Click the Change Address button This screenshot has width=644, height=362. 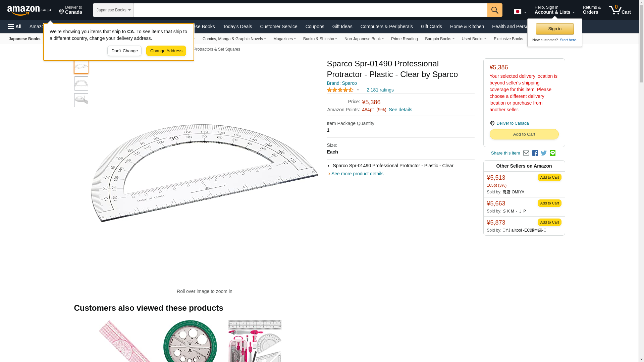point(166,51)
